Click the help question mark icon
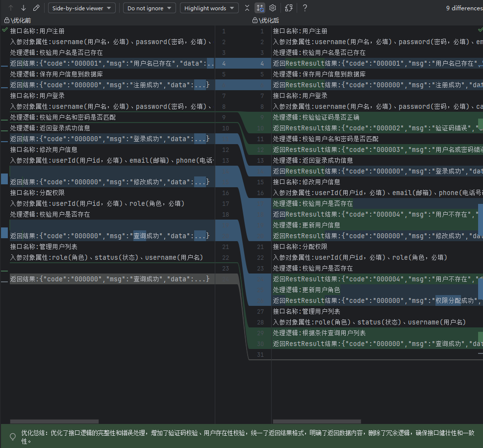Screen dimensions: 483x448 [x=305, y=8]
